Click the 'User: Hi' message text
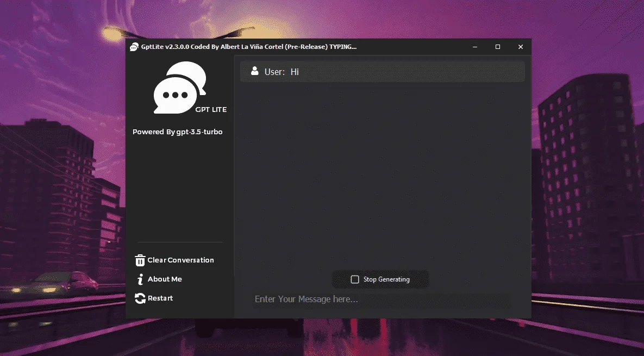This screenshot has height=356, width=644. point(282,72)
